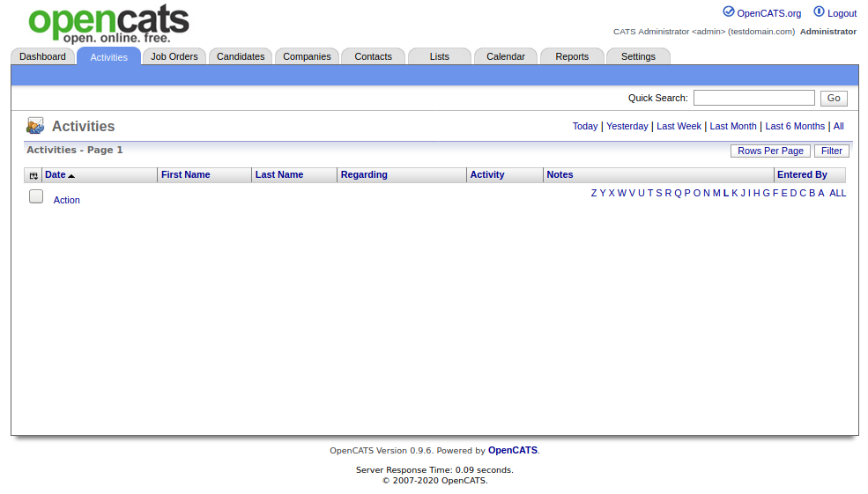
Task: Click the Date sort ascending arrow
Action: 71,176
